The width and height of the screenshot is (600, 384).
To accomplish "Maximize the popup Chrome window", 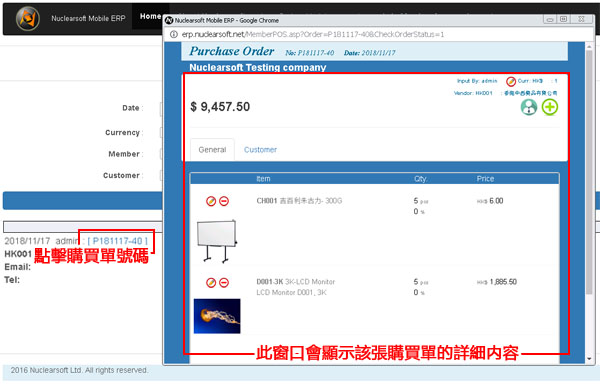I will [x=563, y=19].
